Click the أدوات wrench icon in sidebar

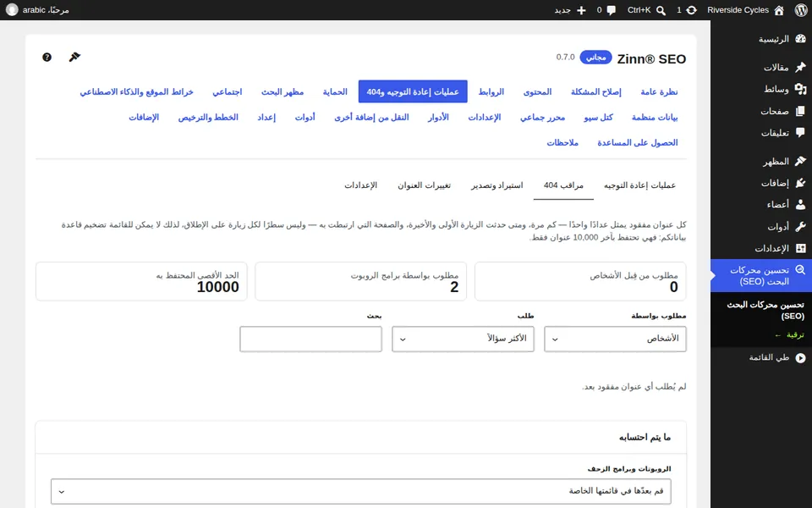pyautogui.click(x=801, y=227)
